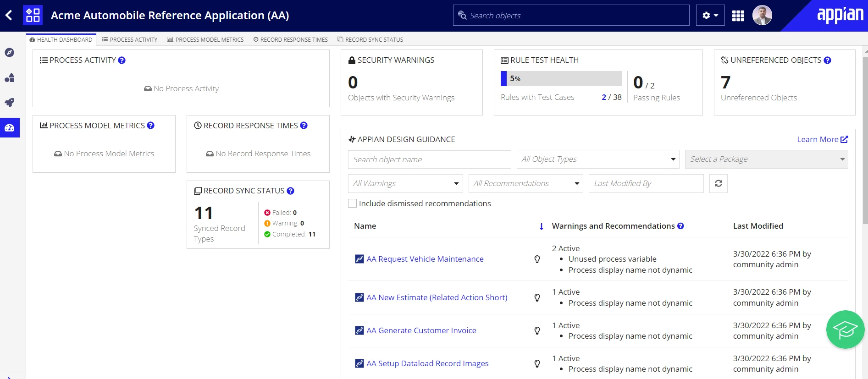Click lightbulb for AA Setup Dataload Record Images

tap(537, 363)
